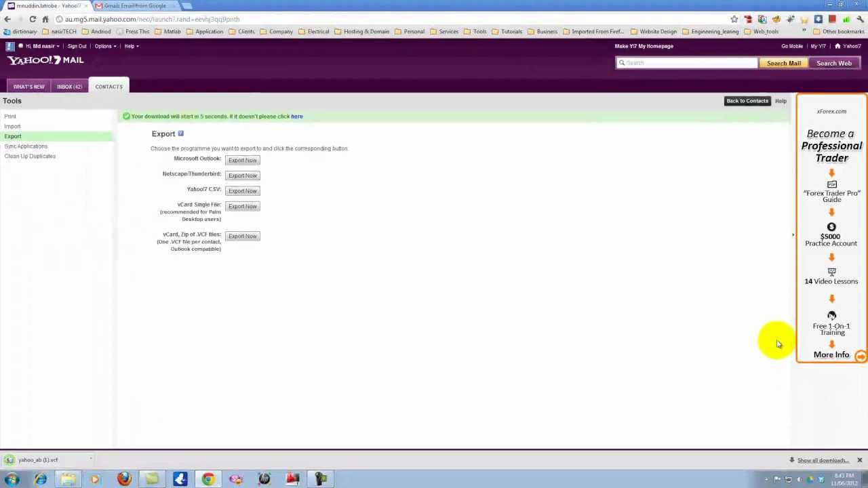Viewport: 868px width, 488px height.
Task: Select Import in the Tools sidebar
Action: tap(12, 126)
